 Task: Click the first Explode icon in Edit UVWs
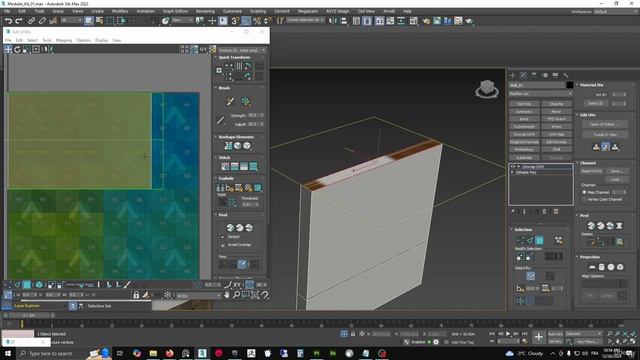coord(220,188)
